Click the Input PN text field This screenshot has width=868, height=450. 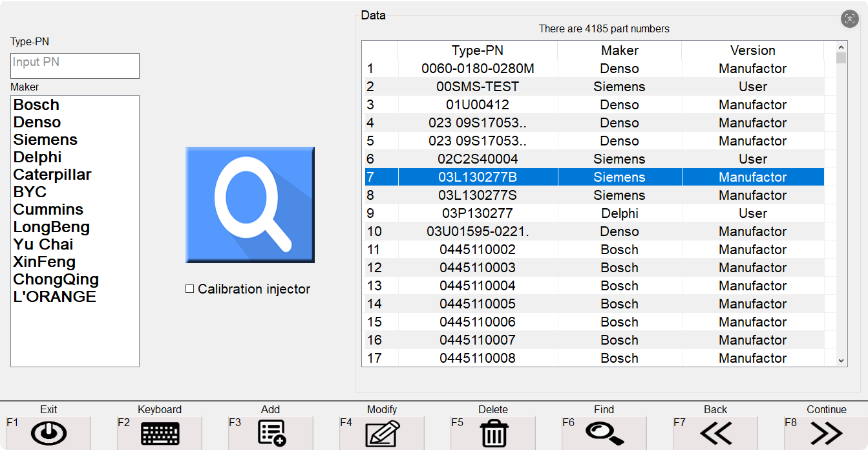(74, 65)
